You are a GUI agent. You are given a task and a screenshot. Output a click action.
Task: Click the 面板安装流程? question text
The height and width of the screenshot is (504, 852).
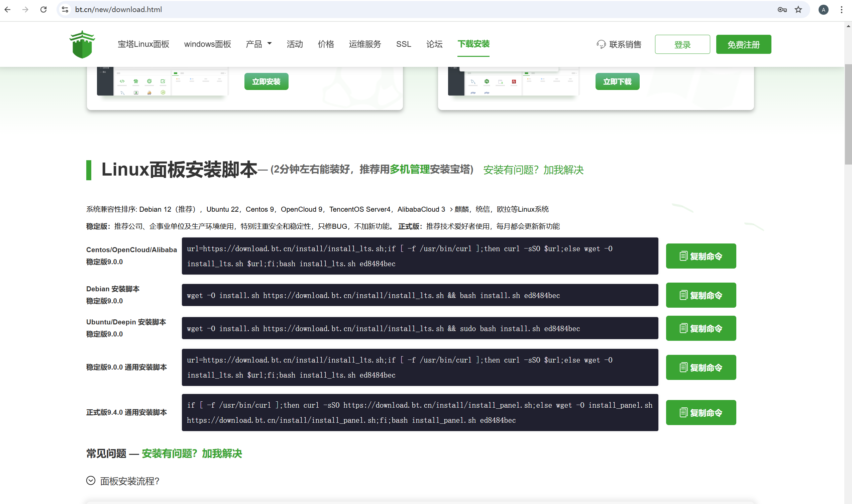[x=129, y=481]
